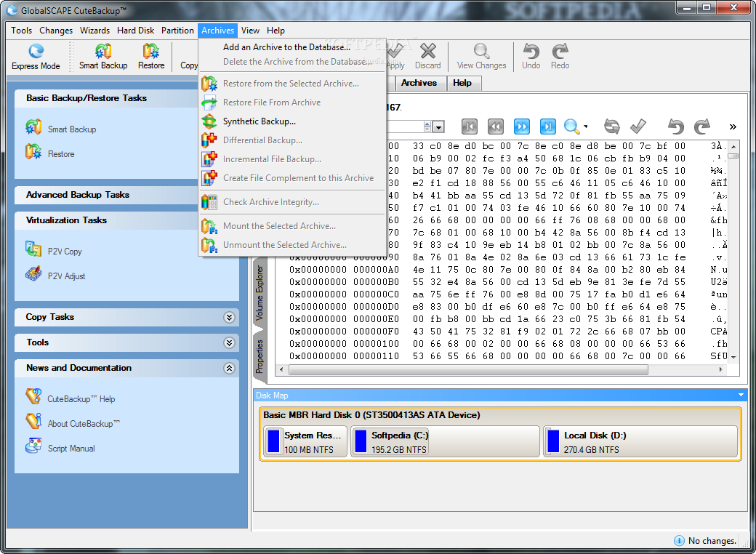Click the rewind sectors button
The image size is (756, 554).
click(x=495, y=127)
